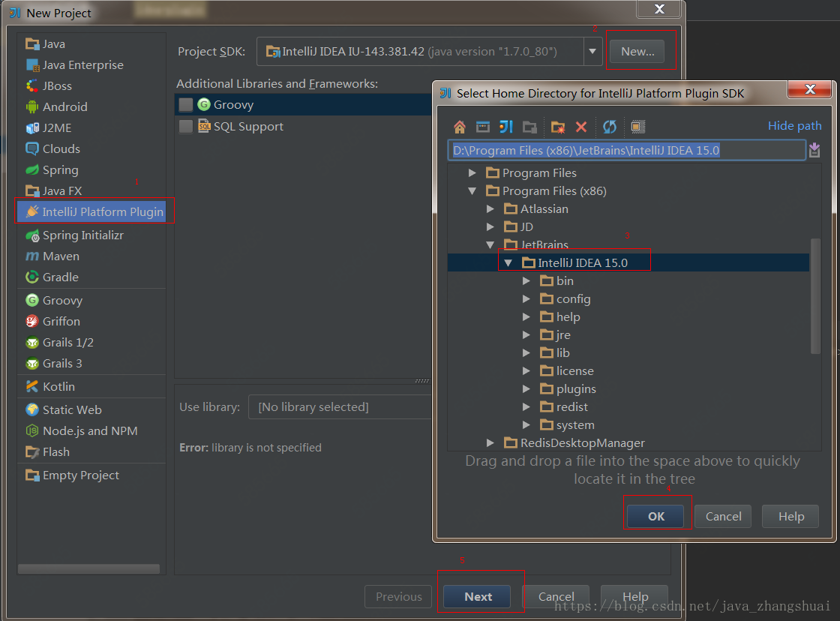Open the Project SDK dropdown arrow
Screen dimensions: 840x621
tap(592, 52)
